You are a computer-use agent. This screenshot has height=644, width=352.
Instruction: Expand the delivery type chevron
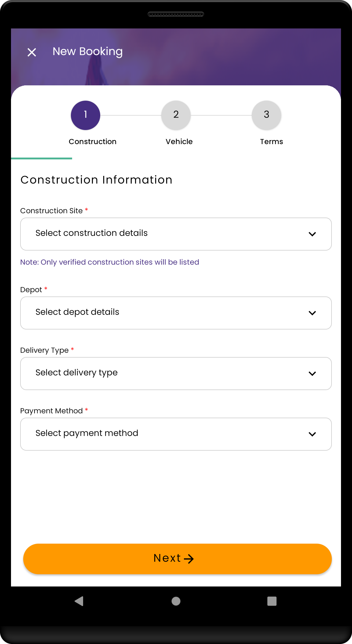point(312,374)
